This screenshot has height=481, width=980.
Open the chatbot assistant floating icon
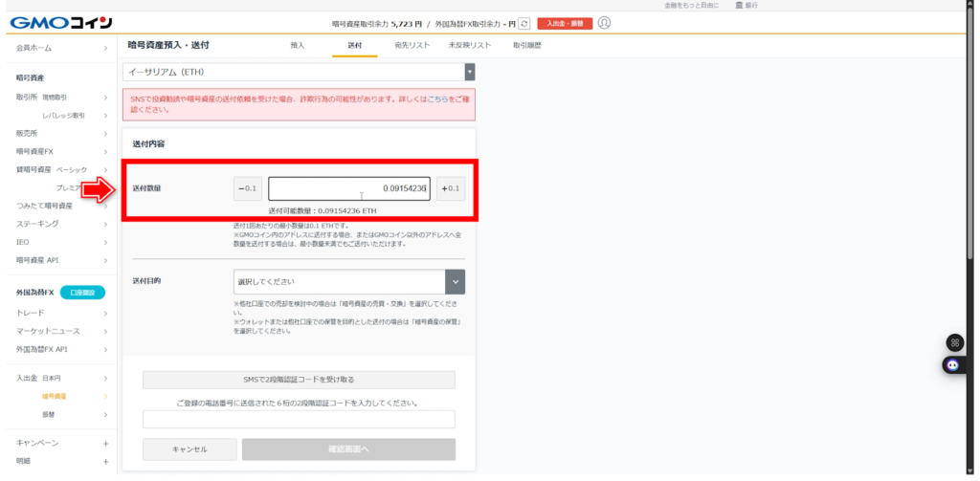[x=953, y=364]
